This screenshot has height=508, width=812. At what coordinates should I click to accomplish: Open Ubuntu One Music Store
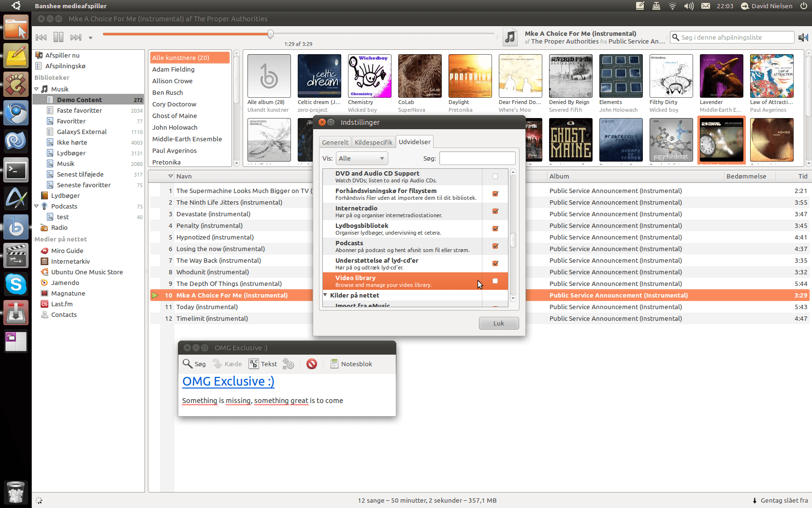[x=82, y=272]
